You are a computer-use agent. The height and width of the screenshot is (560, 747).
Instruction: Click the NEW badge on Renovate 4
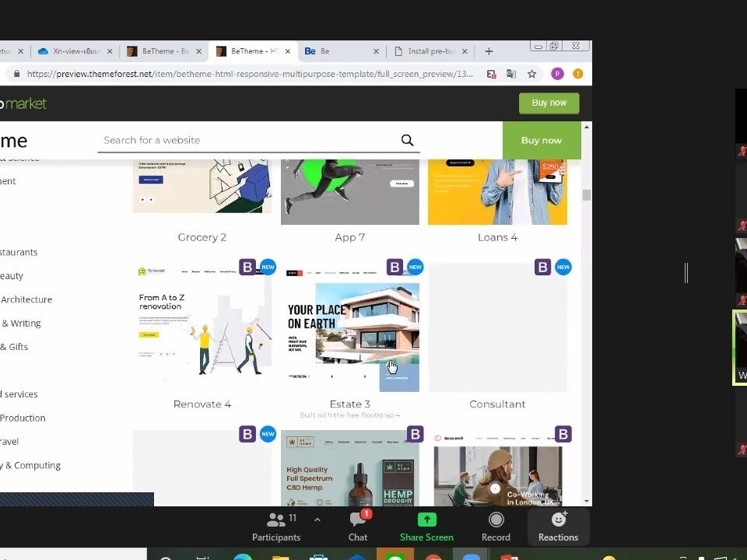[x=268, y=267]
